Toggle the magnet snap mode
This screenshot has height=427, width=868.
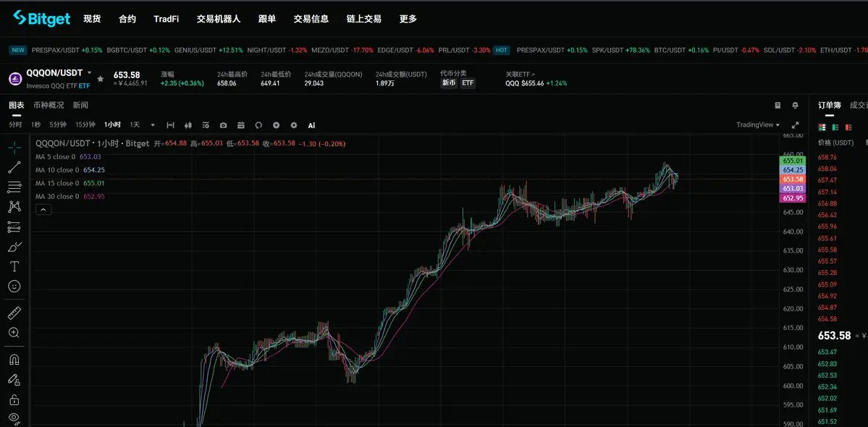(14, 360)
